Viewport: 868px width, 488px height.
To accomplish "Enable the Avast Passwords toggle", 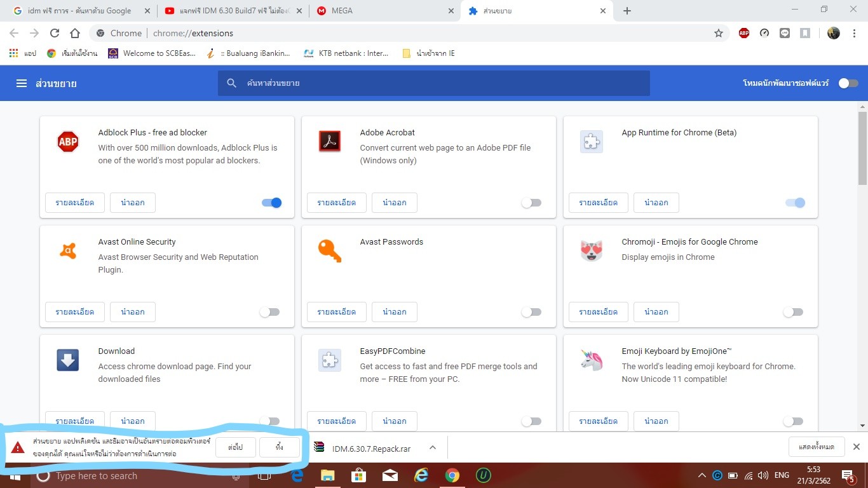I will [531, 312].
